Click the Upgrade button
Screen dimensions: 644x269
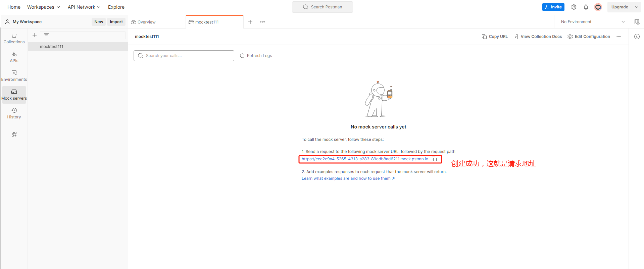(620, 7)
